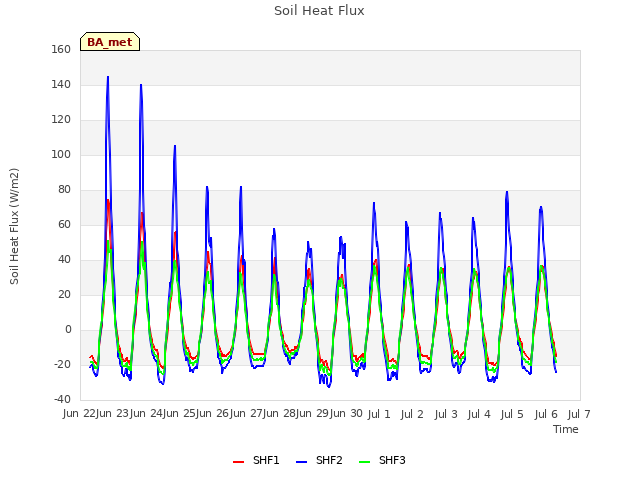Click the Jul 4 x-axis tick label
Screen dimensions: 640x480
point(479,415)
